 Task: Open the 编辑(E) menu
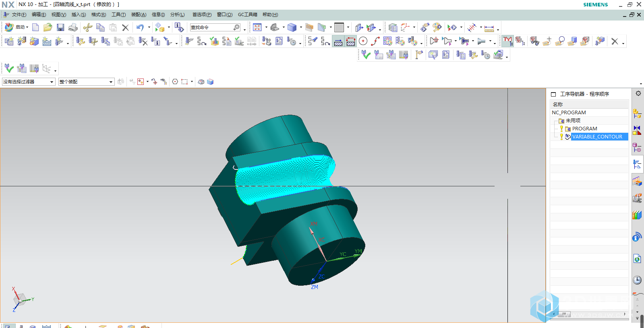point(39,14)
